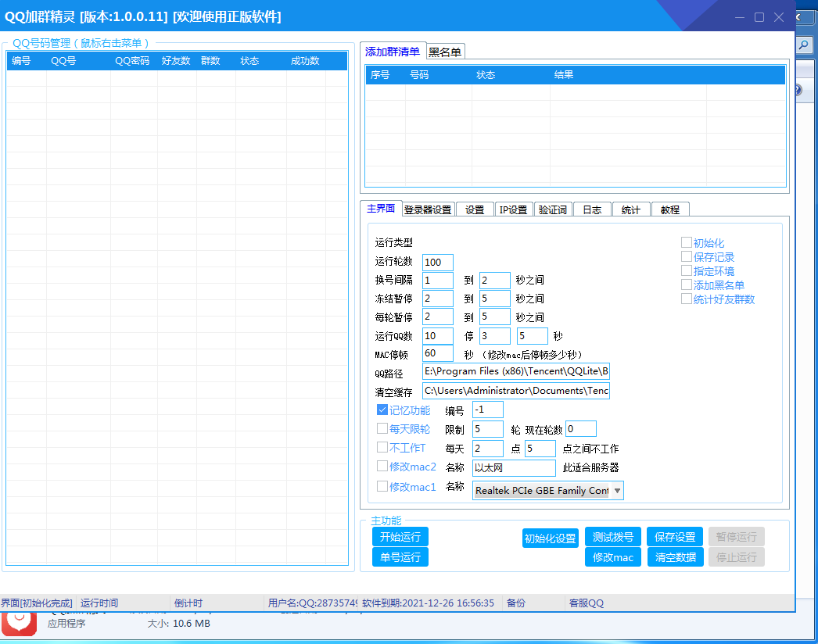Screen dimensions: 818x644
Task: Open the 登录器设置 tab
Action: coord(428,209)
